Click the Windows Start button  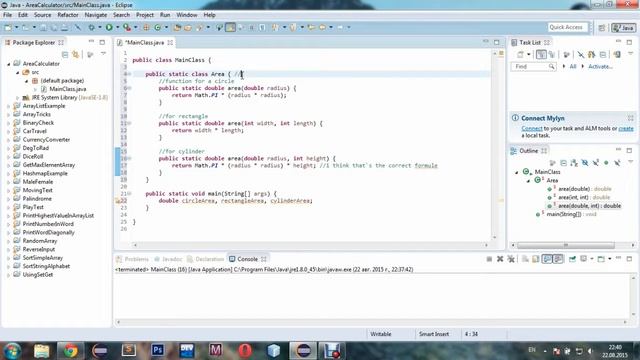[12, 351]
